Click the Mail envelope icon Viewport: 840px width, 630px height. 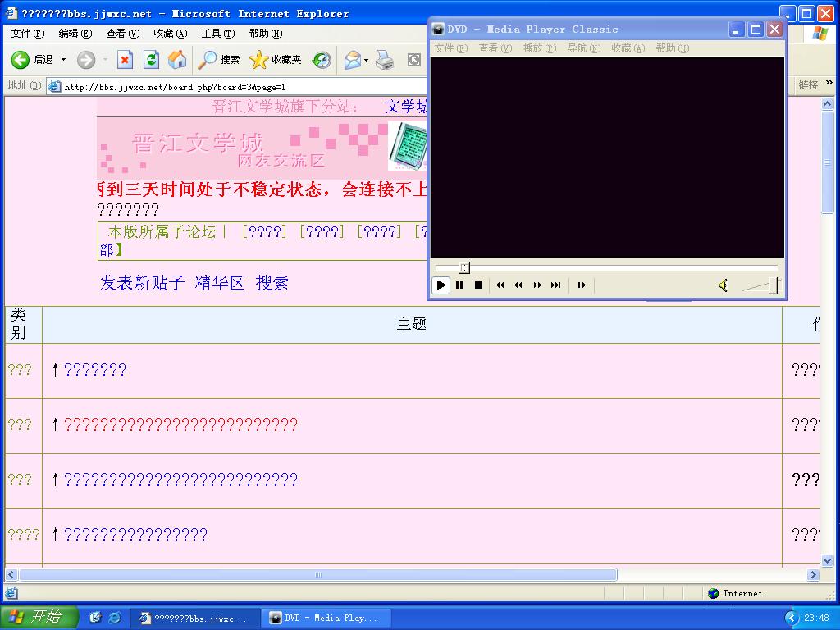click(353, 59)
